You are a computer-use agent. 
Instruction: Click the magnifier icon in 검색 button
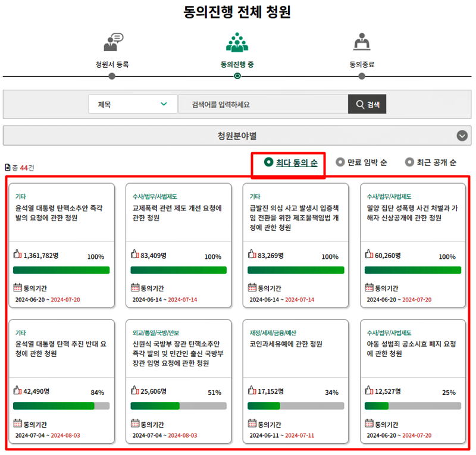[x=360, y=105]
